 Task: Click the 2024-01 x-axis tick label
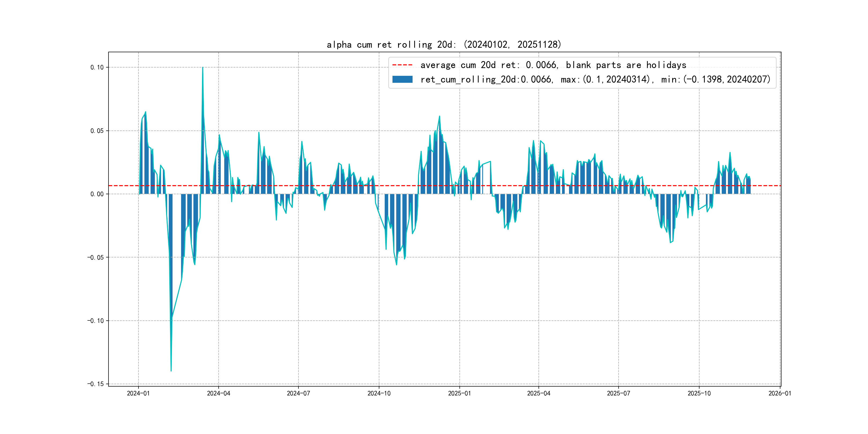point(138,393)
